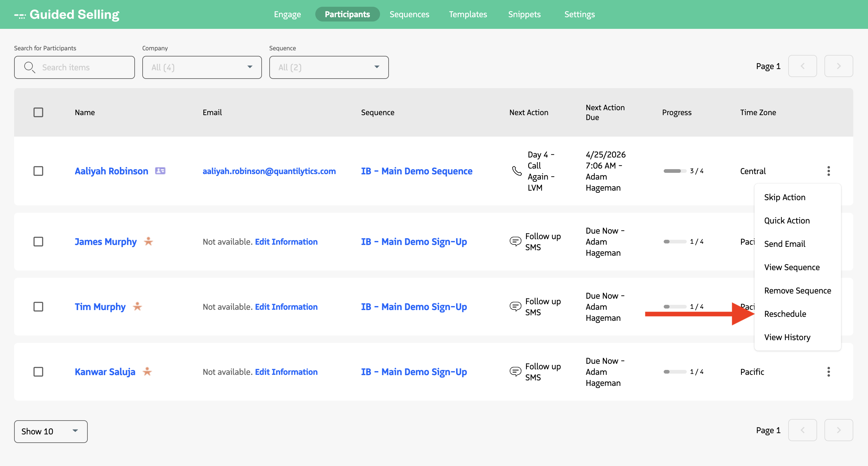Select Reschedule from the context menu
This screenshot has height=466, width=868.
pos(785,314)
